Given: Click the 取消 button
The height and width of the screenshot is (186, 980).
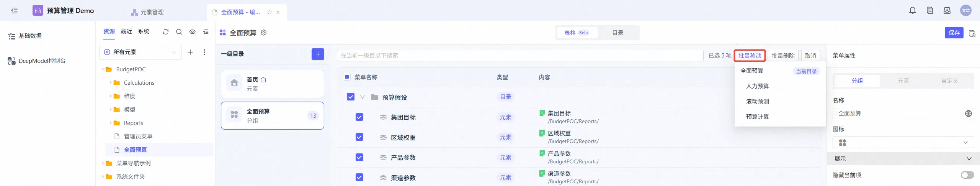Looking at the screenshot, I should 811,56.
